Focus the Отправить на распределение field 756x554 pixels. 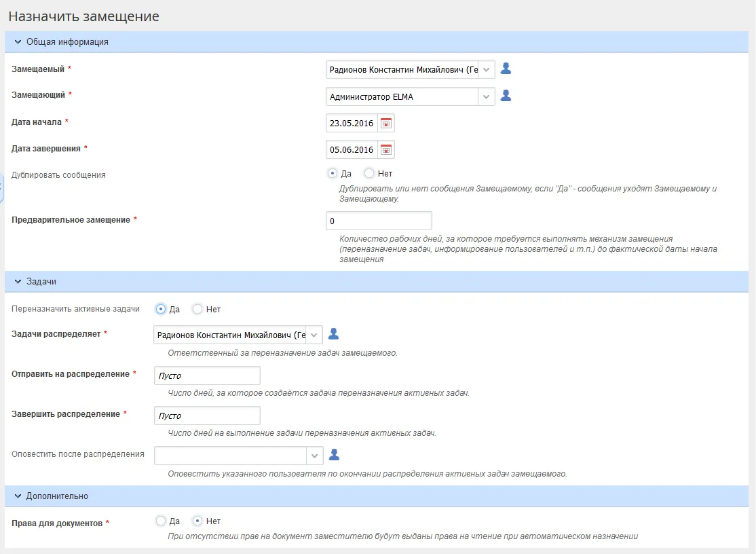[207, 375]
